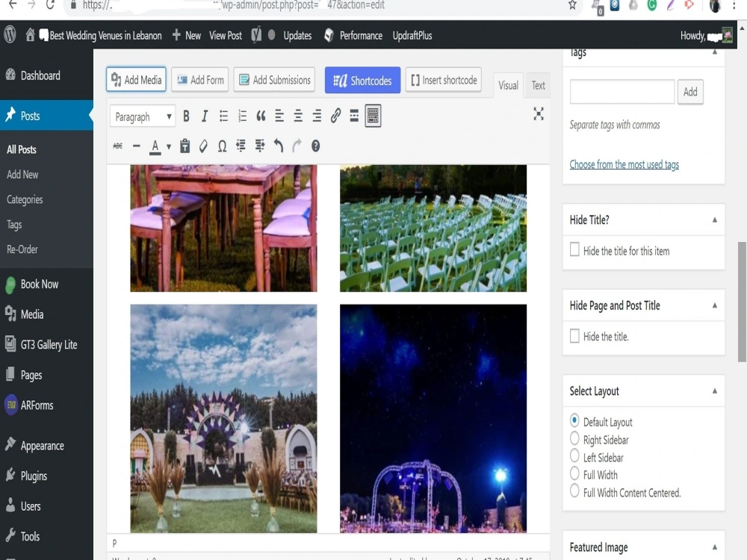Apply strikethrough formatting
This screenshot has width=747, height=560.
[x=118, y=146]
